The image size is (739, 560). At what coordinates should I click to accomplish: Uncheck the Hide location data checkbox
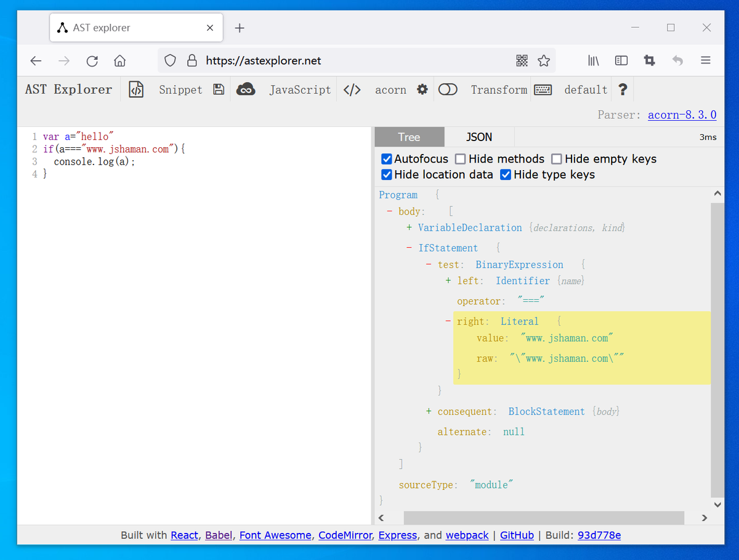(x=387, y=175)
